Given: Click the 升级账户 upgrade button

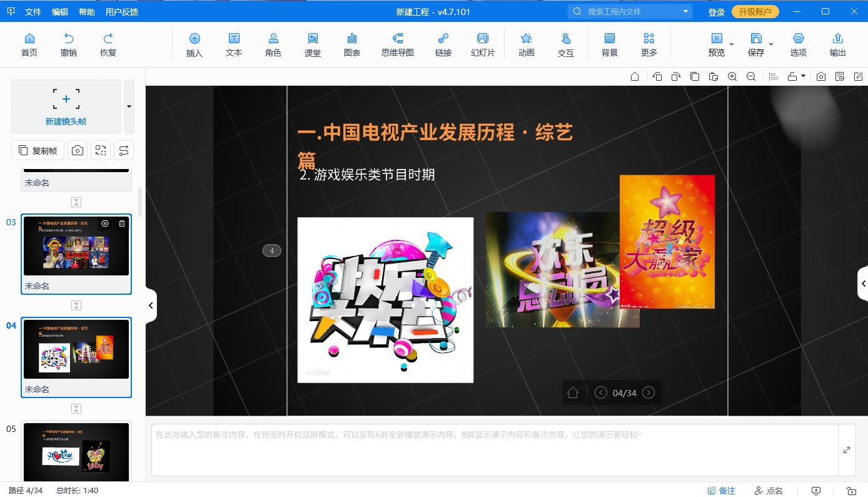Looking at the screenshot, I should [755, 12].
